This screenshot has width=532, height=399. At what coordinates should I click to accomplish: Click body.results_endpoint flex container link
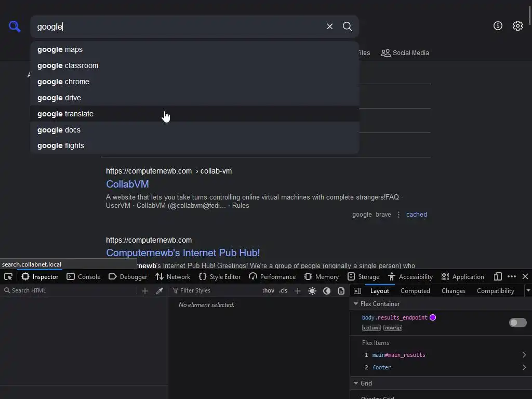point(395,317)
